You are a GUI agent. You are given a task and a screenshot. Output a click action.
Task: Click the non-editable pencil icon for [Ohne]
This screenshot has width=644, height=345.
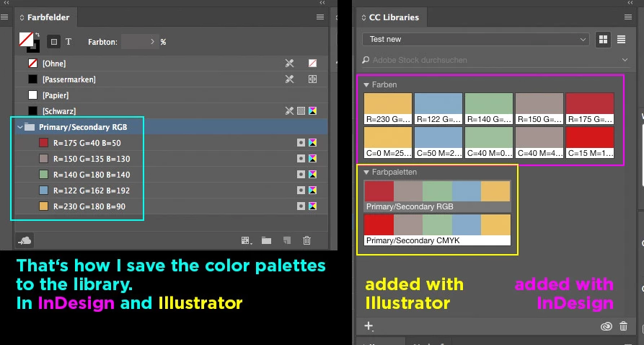tap(290, 64)
